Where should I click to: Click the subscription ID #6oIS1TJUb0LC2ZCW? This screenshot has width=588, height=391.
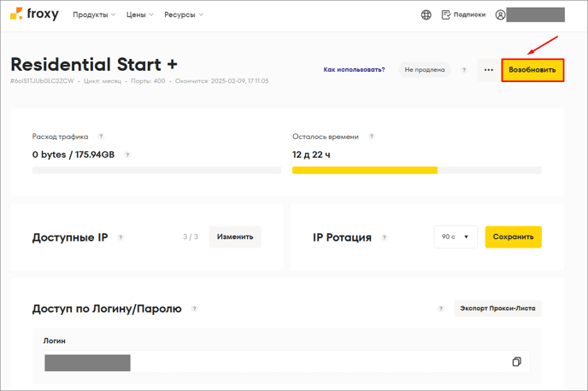coord(42,81)
